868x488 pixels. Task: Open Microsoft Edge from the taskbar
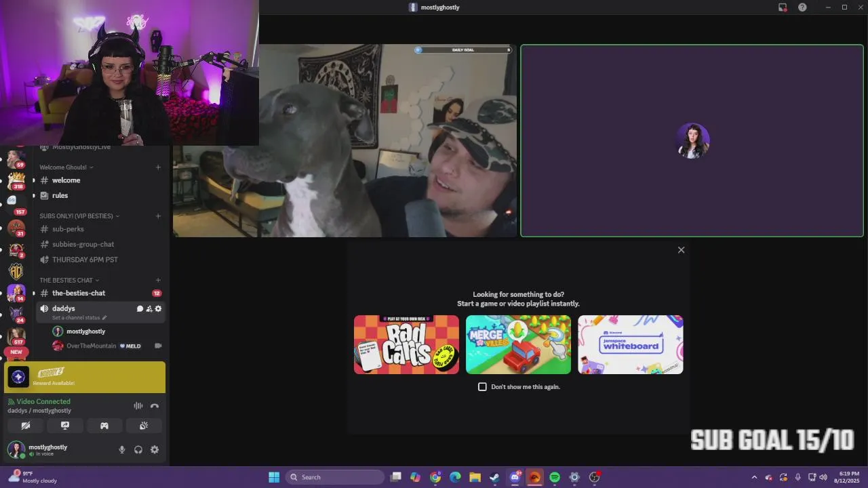[455, 477]
